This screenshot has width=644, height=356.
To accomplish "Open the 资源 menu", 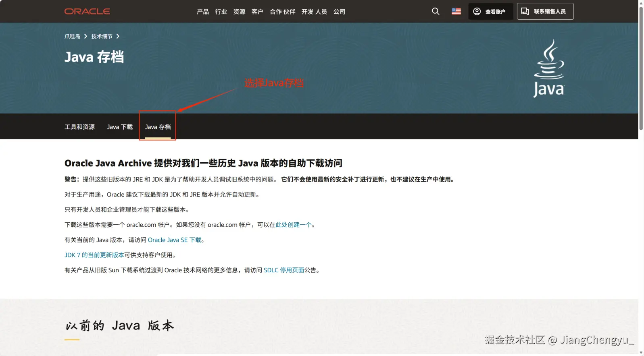I will [239, 12].
